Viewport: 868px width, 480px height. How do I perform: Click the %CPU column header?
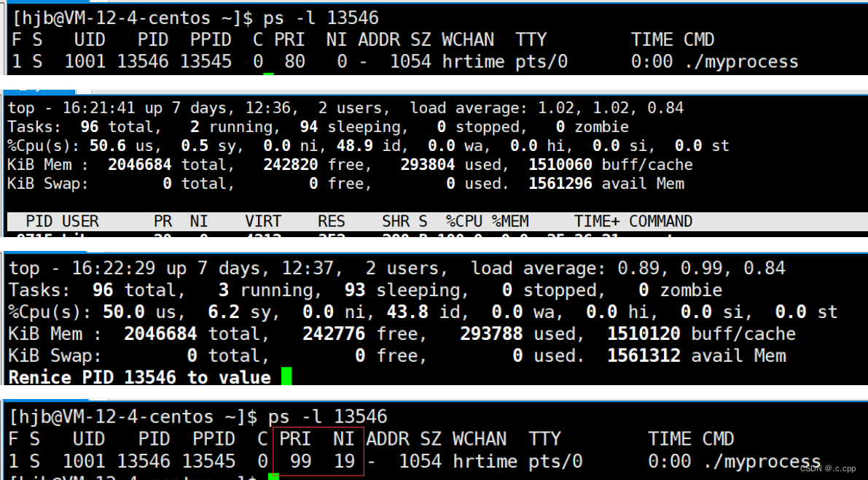point(464,221)
